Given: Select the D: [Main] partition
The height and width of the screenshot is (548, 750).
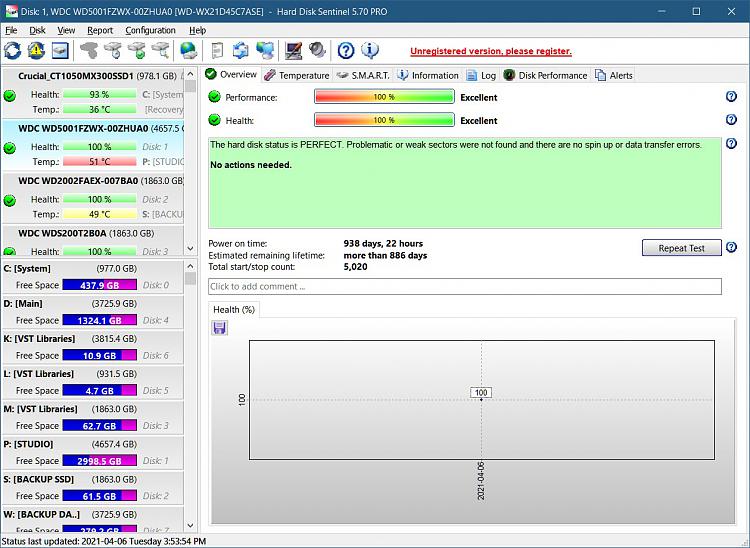Looking at the screenshot, I should pyautogui.click(x=93, y=312).
